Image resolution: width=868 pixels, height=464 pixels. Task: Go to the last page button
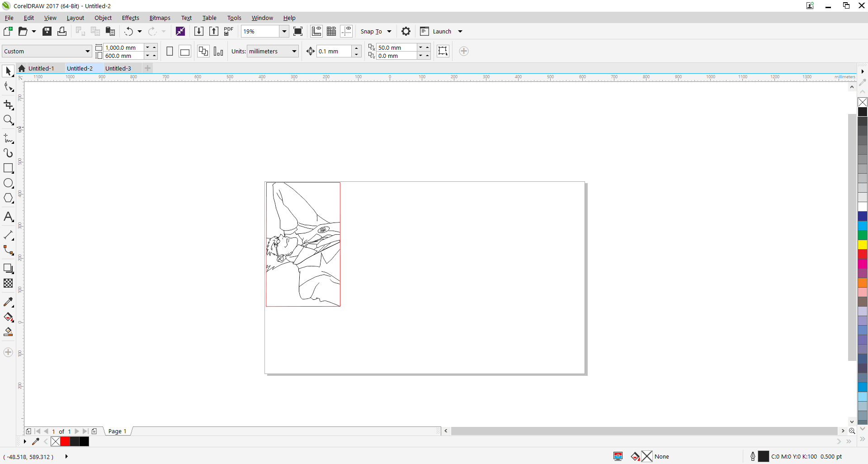[85, 431]
